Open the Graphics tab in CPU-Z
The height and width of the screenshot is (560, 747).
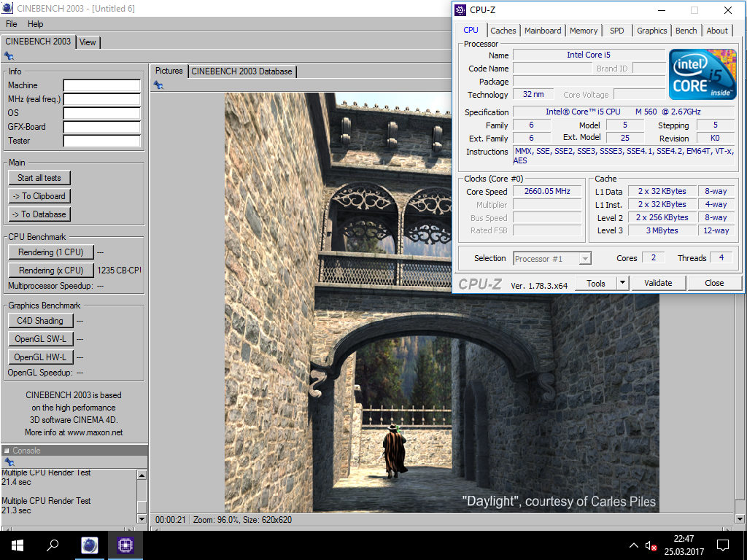[651, 31]
